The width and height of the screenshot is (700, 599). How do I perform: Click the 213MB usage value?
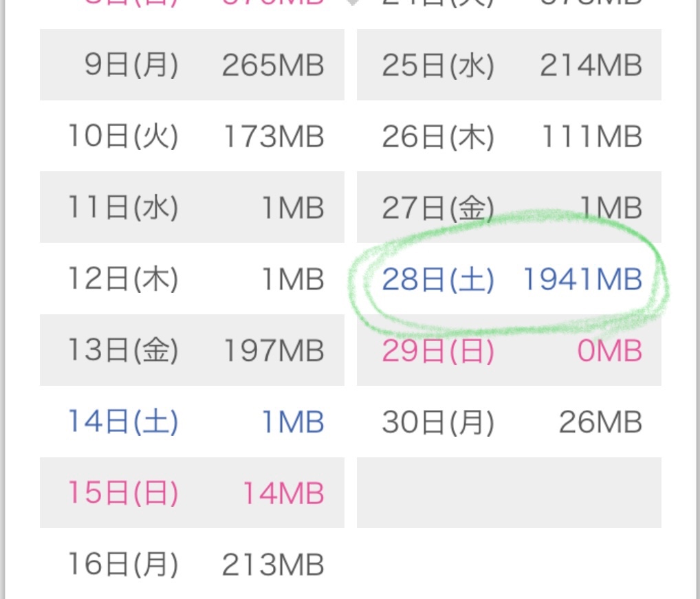pyautogui.click(x=273, y=565)
